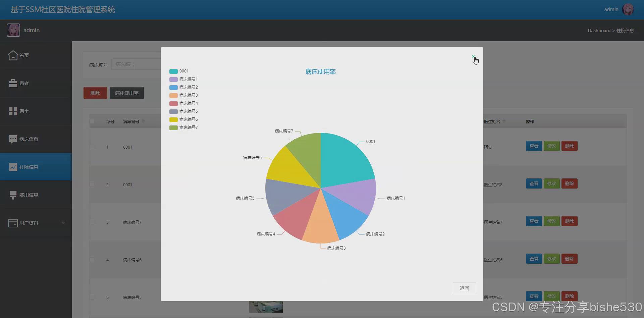Click the 医生 grid icon
This screenshot has height=318, width=644.
tap(13, 111)
